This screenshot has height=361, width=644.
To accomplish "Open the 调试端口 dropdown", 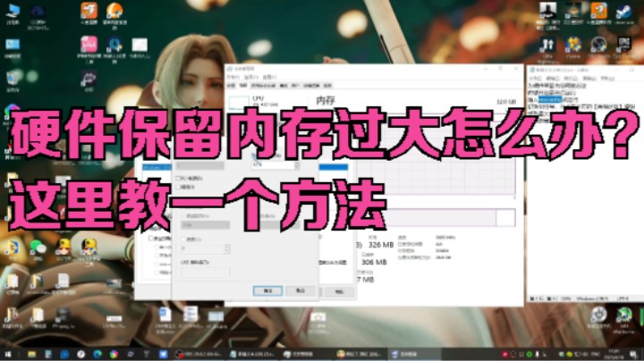I will pos(206,225).
